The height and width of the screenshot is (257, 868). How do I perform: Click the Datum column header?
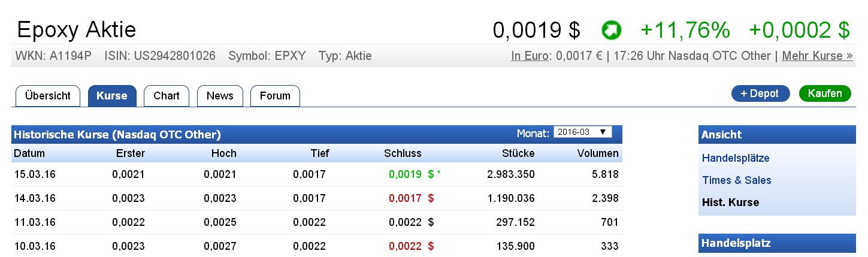[29, 153]
